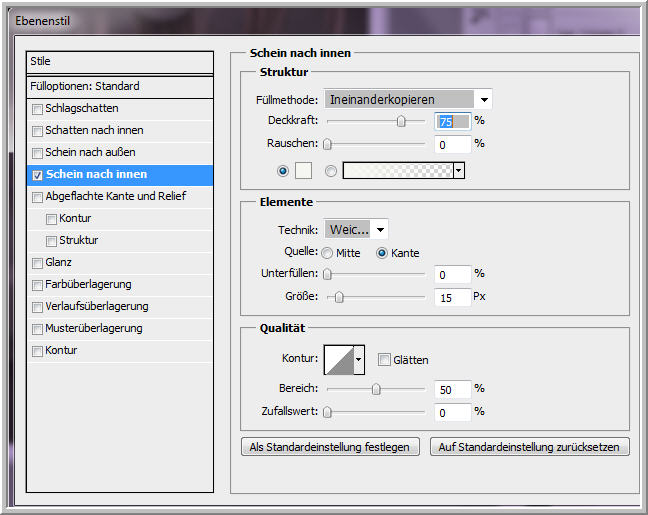Open the Kontur curve picker arrow
648x515 pixels.
click(359, 360)
